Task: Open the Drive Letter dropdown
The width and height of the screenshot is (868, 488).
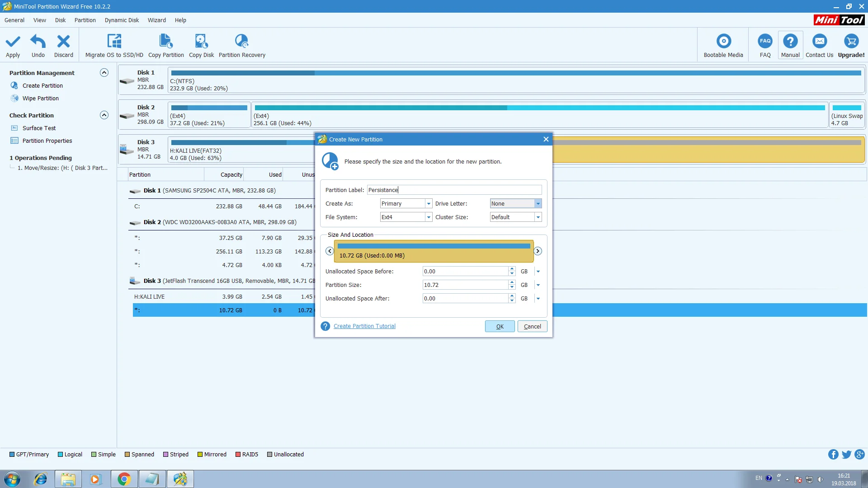Action: point(538,204)
